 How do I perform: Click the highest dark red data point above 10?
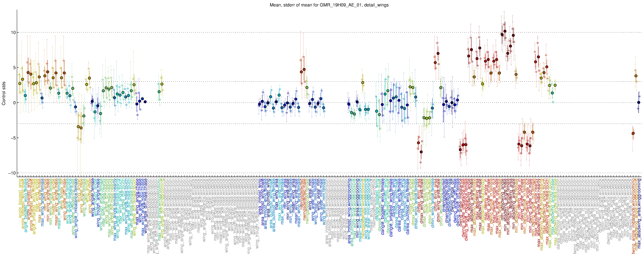[x=505, y=31]
